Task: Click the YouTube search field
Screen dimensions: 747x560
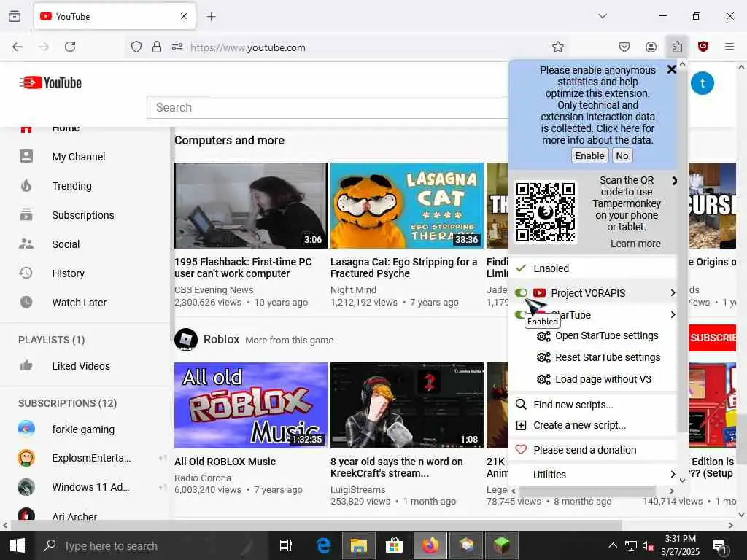Action: click(328, 107)
